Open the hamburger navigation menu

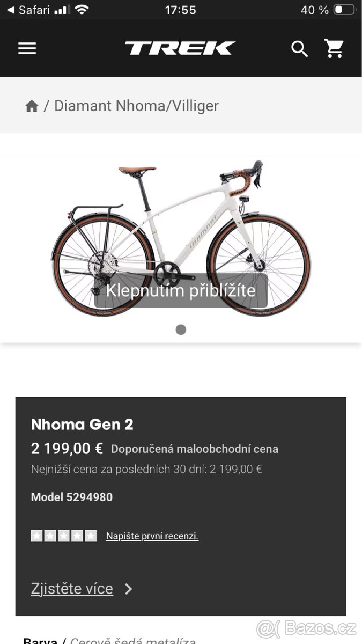coord(27,49)
